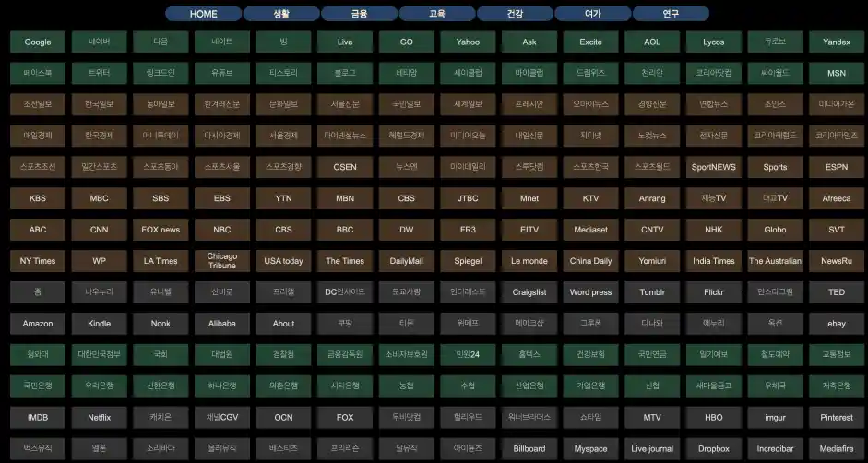Click the FOX news link
The width and height of the screenshot is (868, 463).
coord(161,230)
